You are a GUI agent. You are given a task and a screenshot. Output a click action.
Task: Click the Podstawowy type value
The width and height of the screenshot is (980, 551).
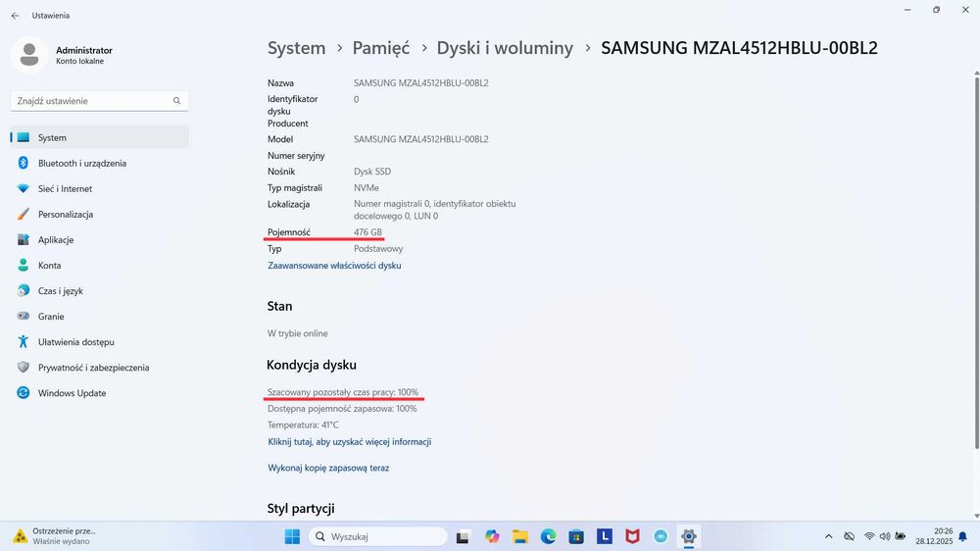pyautogui.click(x=378, y=248)
